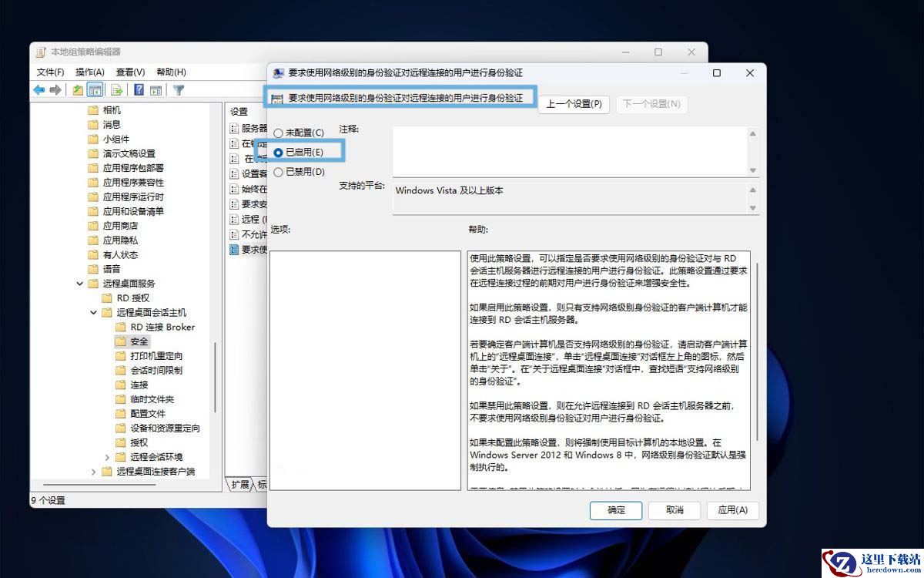Toggle the console tree show/hide icon
924x578 pixels.
(95, 90)
